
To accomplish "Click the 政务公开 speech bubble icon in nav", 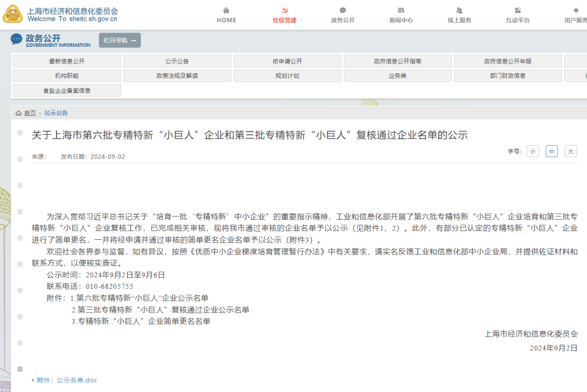I will point(342,10).
